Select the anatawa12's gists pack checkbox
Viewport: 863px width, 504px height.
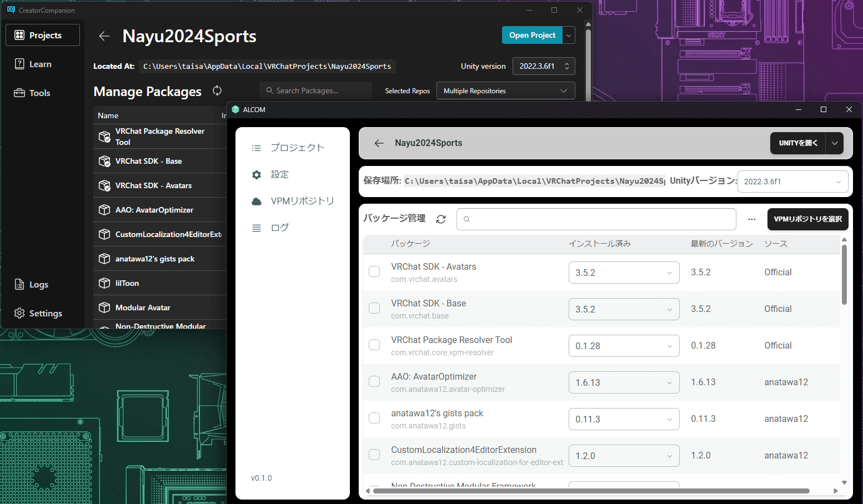coord(374,418)
